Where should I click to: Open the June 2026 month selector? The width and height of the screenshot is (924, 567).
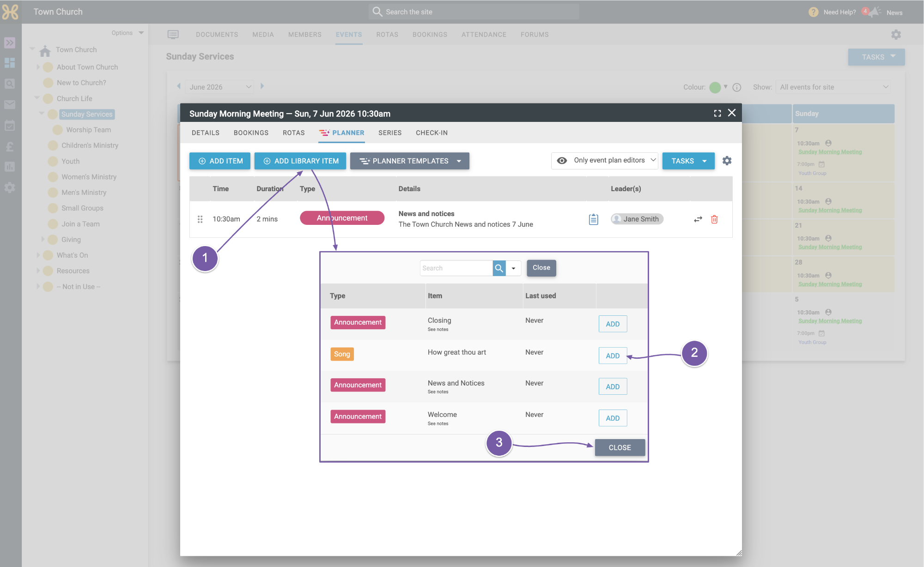[x=219, y=87]
